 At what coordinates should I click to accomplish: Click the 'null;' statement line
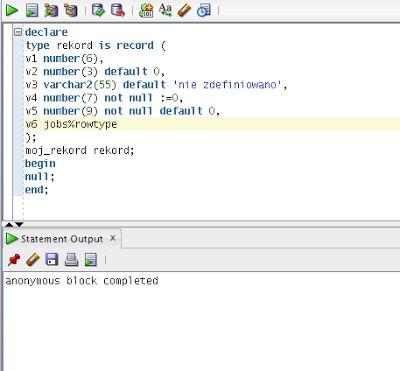click(x=40, y=177)
